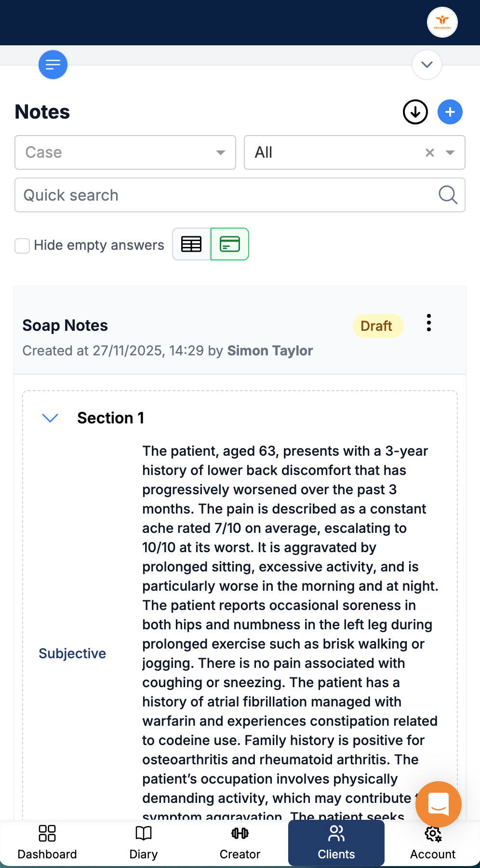Viewport: 480px width, 868px height.
Task: Switch to table view layout
Action: [x=191, y=244]
